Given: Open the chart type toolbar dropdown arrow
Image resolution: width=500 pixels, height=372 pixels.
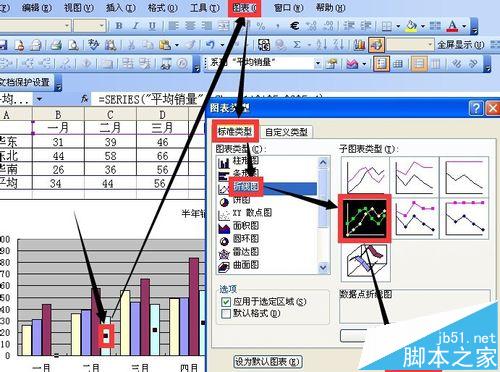Looking at the screenshot, I should (364, 63).
